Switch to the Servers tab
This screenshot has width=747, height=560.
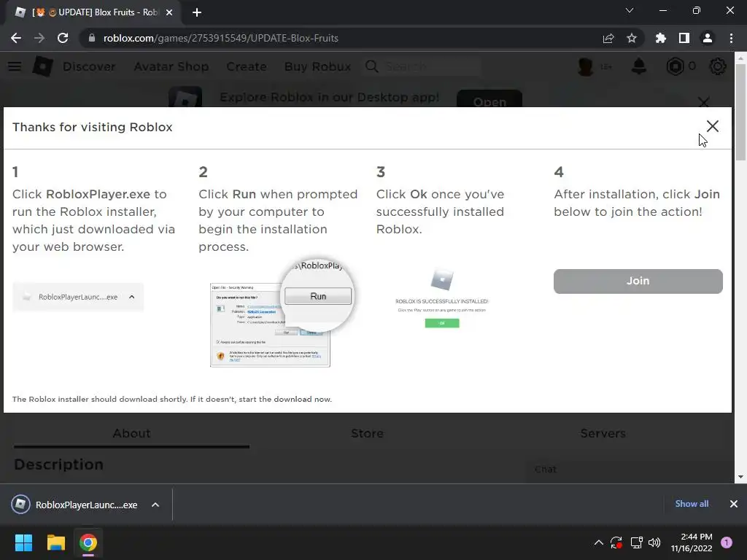[x=603, y=433]
